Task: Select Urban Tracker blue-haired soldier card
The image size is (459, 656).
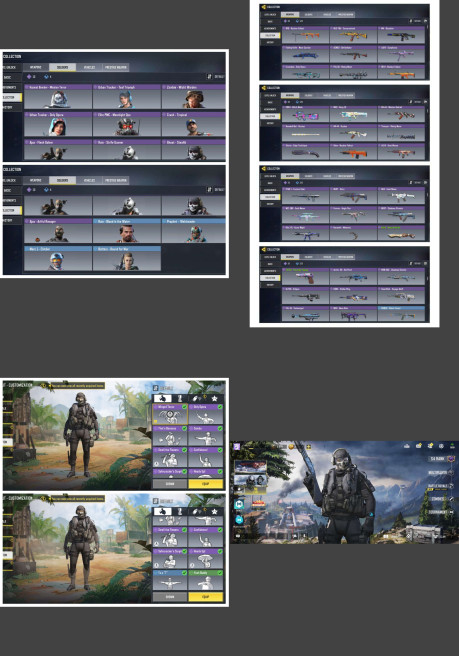Action: 126,97
